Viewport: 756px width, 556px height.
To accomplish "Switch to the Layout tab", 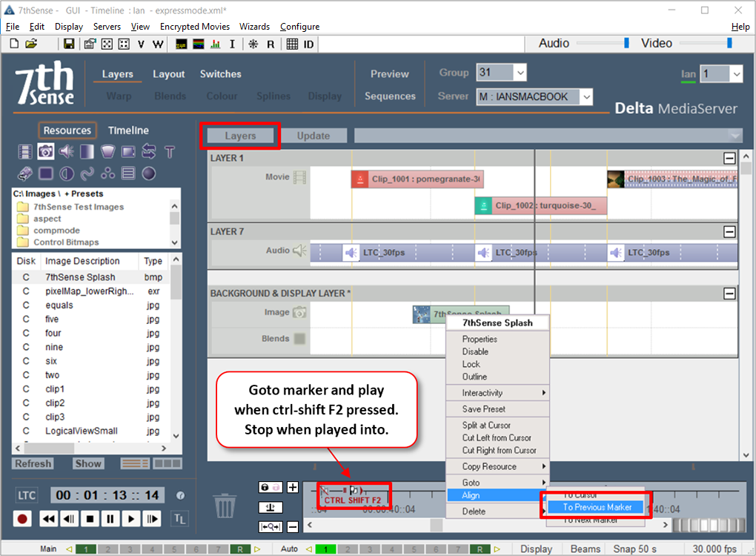I will coord(169,74).
